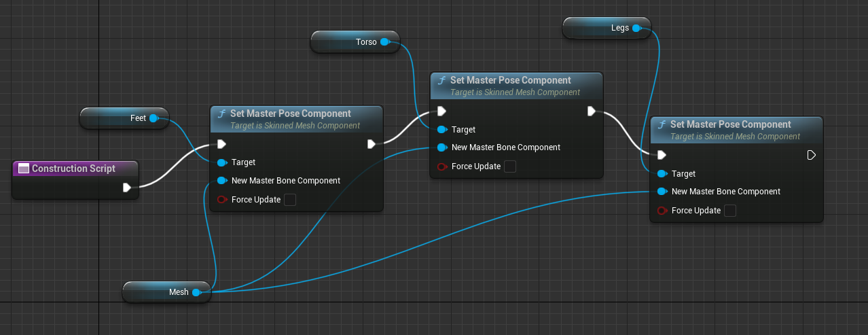The image size is (868, 335).
Task: Click the Mesh variable's blue output pin
Action: [196, 292]
